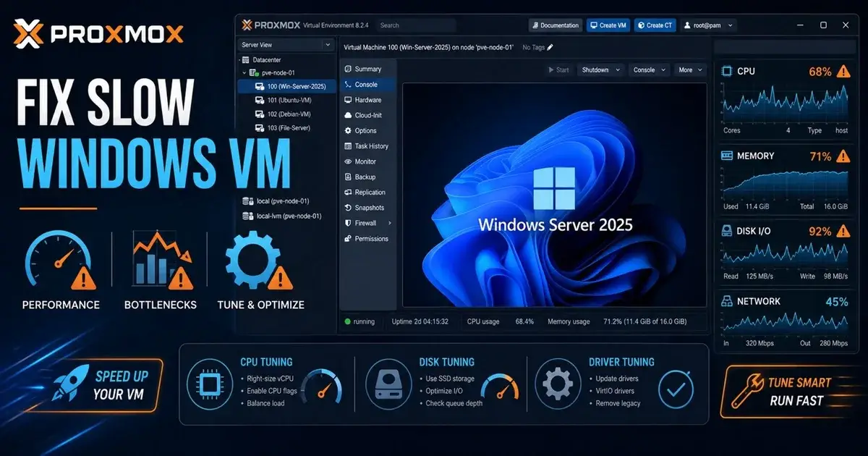The image size is (868, 456).
Task: Open the Backup section
Action: point(368,177)
